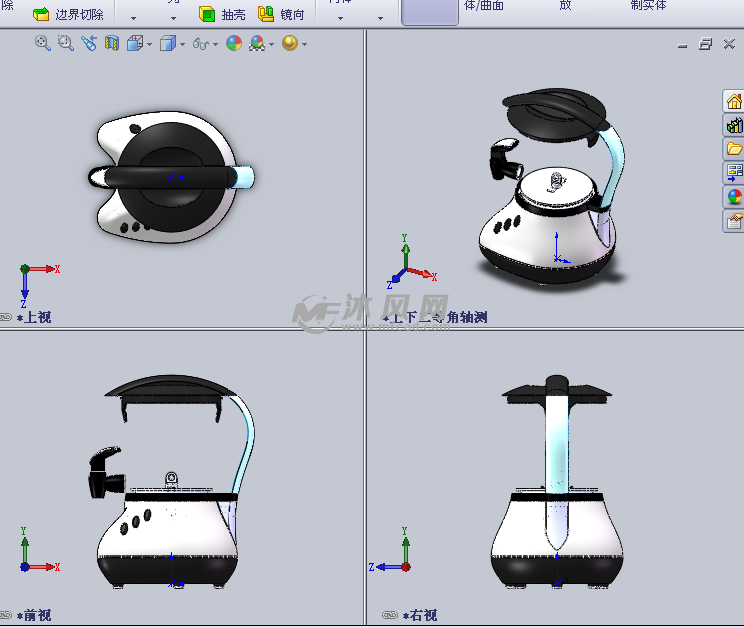Expand the View Settings dropdown arrow
This screenshot has width=744, height=628.
(304, 45)
